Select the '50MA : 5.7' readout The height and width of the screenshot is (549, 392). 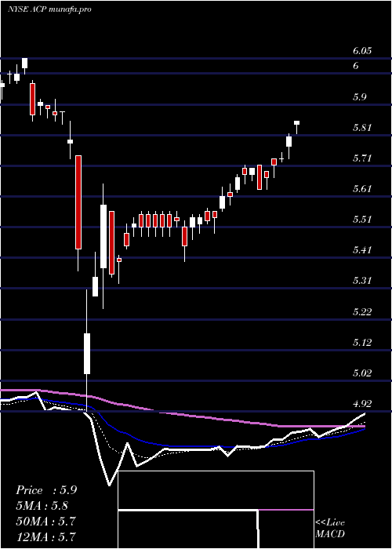tap(45, 522)
